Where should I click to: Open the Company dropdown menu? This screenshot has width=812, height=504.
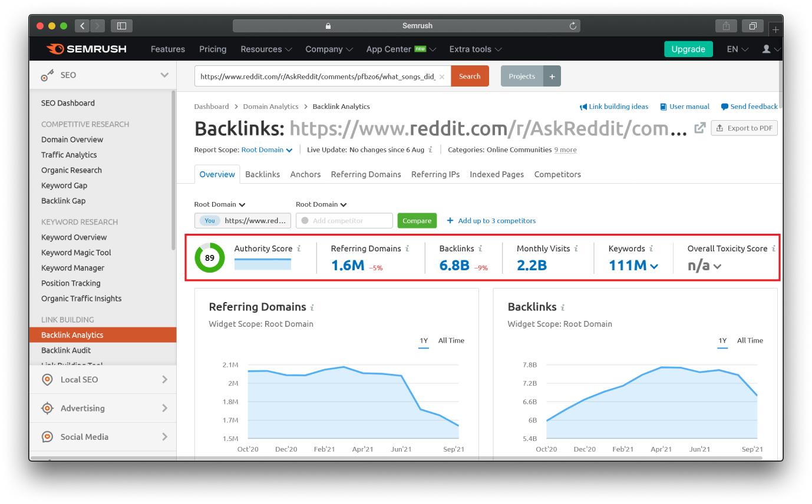pyautogui.click(x=329, y=49)
